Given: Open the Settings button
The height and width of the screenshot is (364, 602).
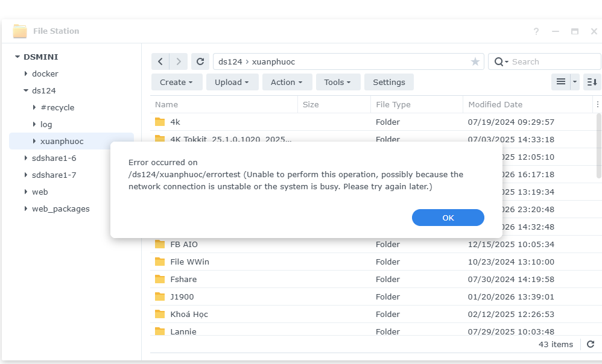Looking at the screenshot, I should pyautogui.click(x=389, y=82).
